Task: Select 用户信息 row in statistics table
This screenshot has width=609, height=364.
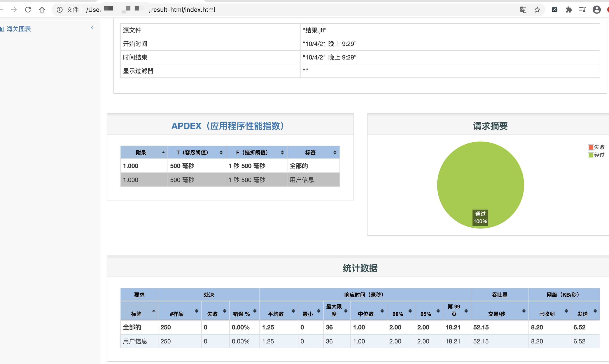Action: pyautogui.click(x=360, y=341)
